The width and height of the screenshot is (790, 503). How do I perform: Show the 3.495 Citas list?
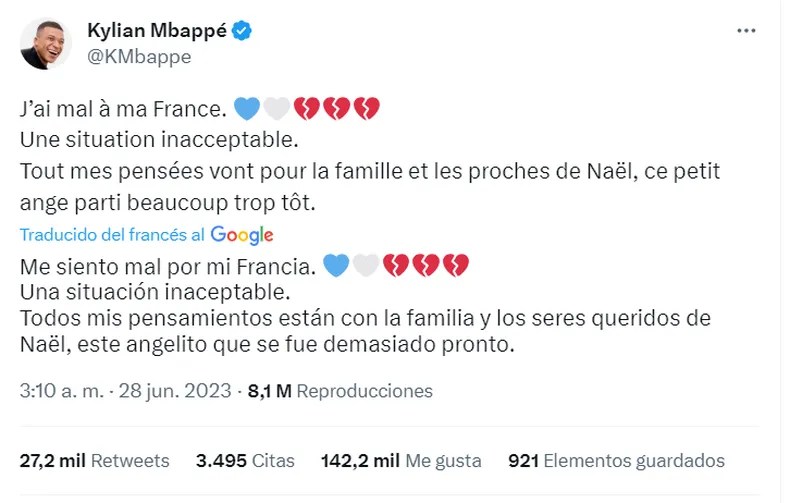[246, 461]
